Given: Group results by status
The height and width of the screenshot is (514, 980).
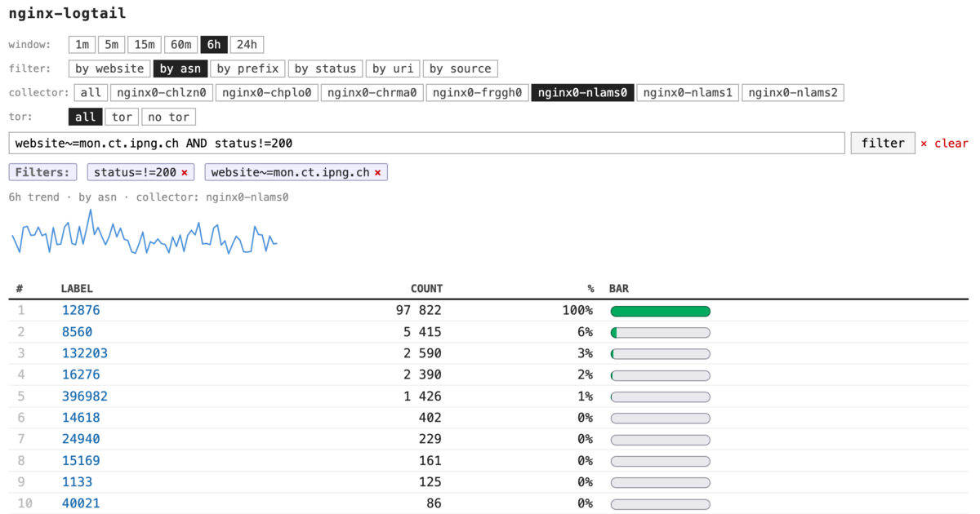Looking at the screenshot, I should 325,69.
